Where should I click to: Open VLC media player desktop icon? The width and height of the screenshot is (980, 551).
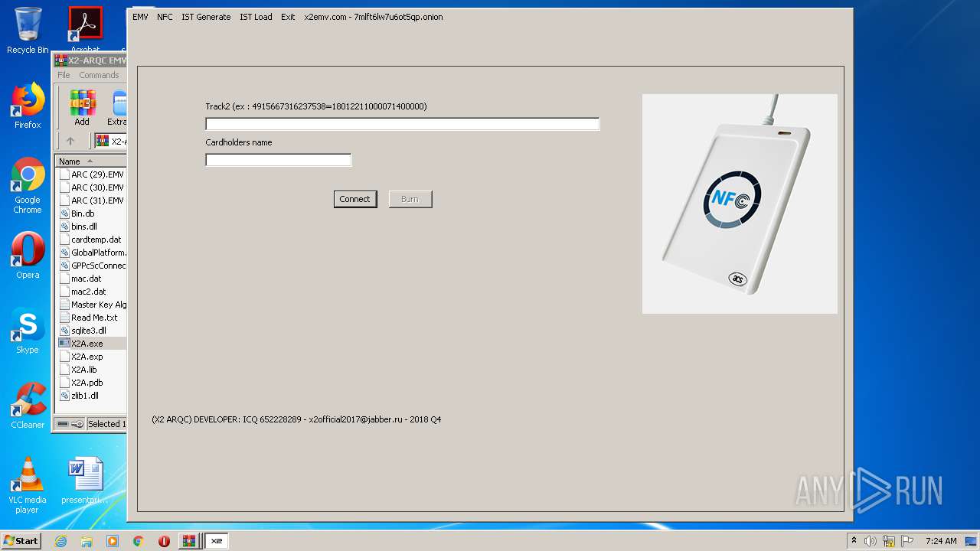coord(28,485)
